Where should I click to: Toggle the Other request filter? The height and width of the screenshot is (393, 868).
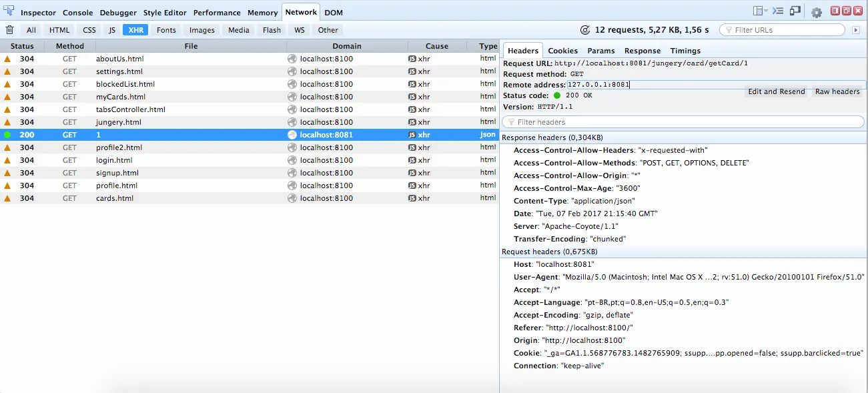328,30
